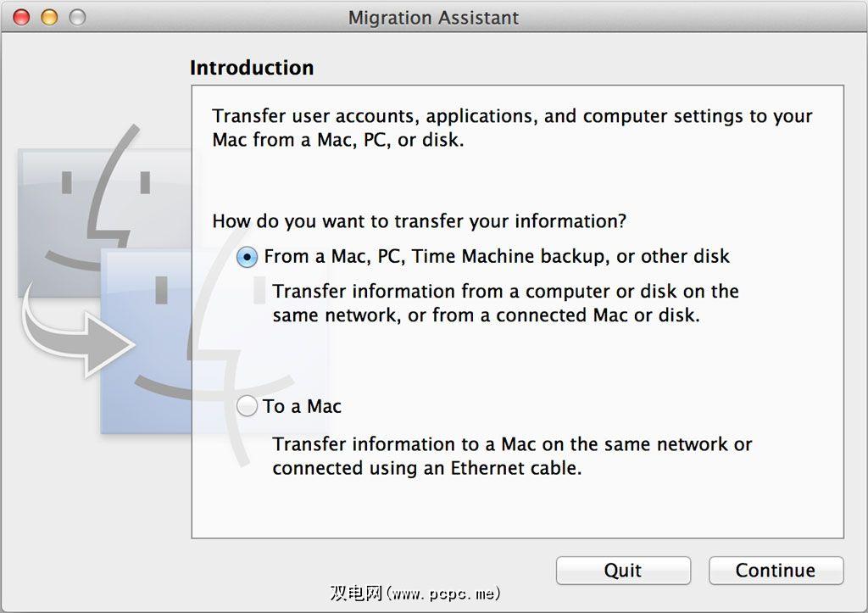Click the "connected using an Ethernet cable" description
Image resolution: width=868 pixels, height=613 pixels.
tap(426, 468)
